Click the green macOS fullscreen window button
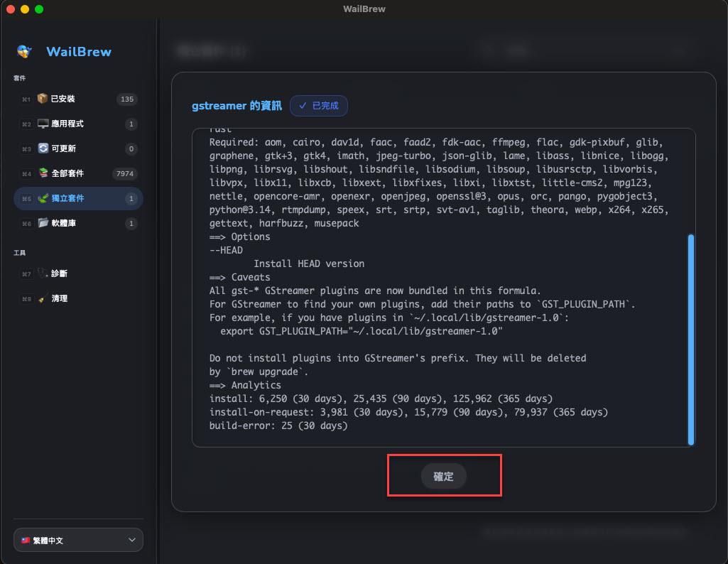The width and height of the screenshot is (728, 564). [x=39, y=9]
